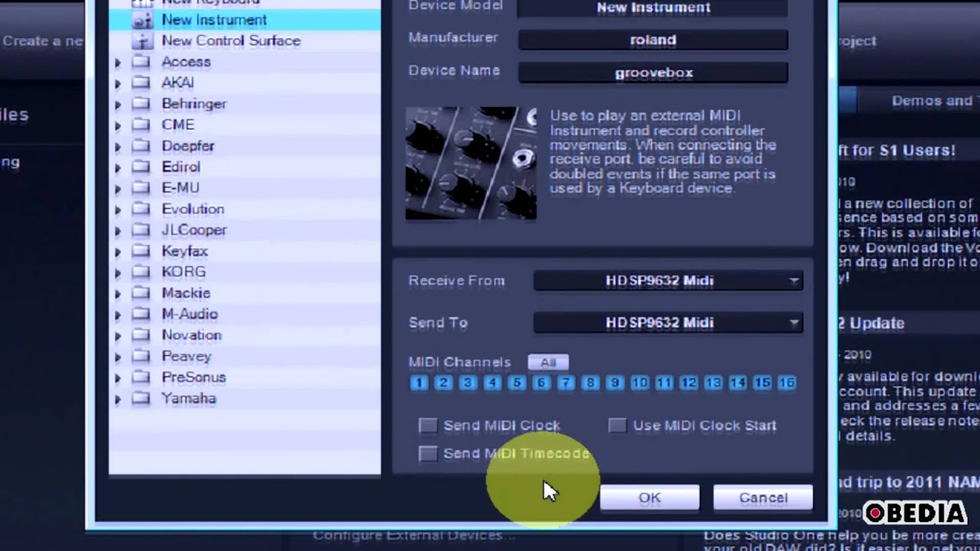Click the Manufacturer field containing roland

653,40
